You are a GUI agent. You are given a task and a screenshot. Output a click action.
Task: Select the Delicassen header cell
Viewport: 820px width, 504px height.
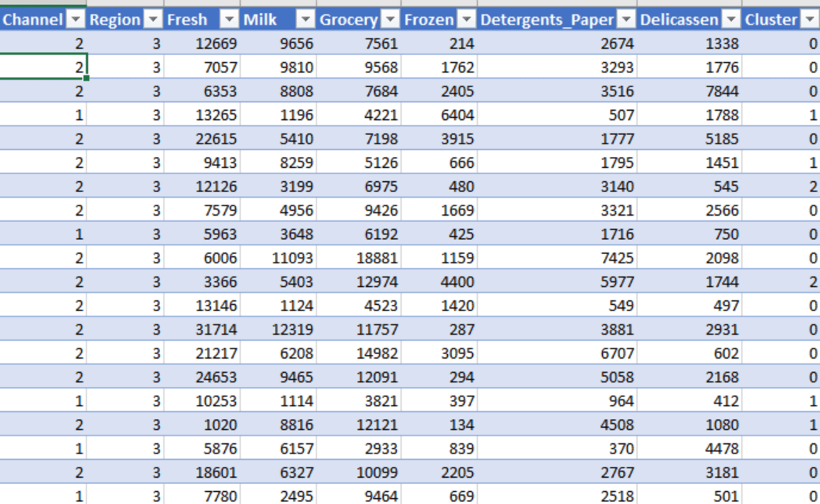pos(689,20)
